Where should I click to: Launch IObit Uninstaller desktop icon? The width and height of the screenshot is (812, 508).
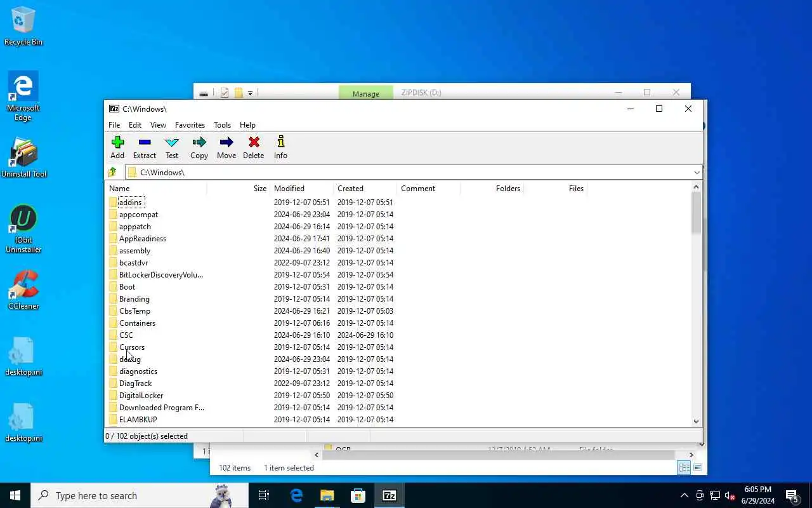click(23, 229)
